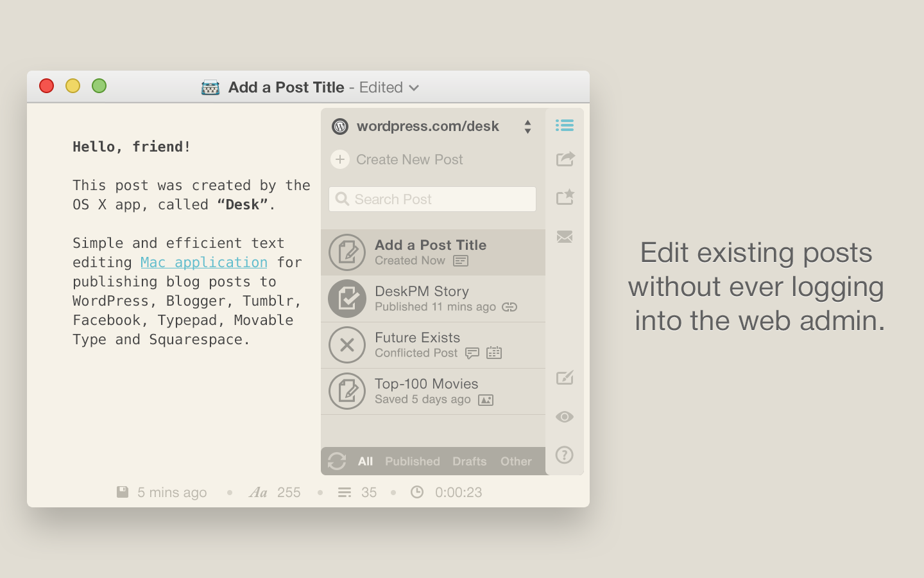Click the green zoom window button
924x578 pixels.
coord(99,86)
